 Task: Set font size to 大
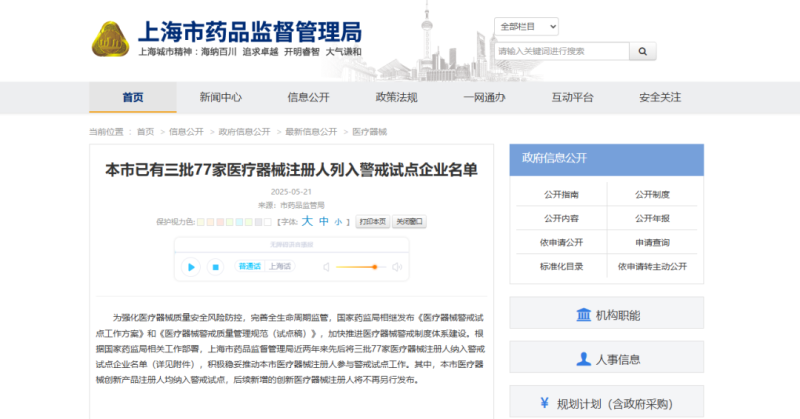(x=309, y=221)
